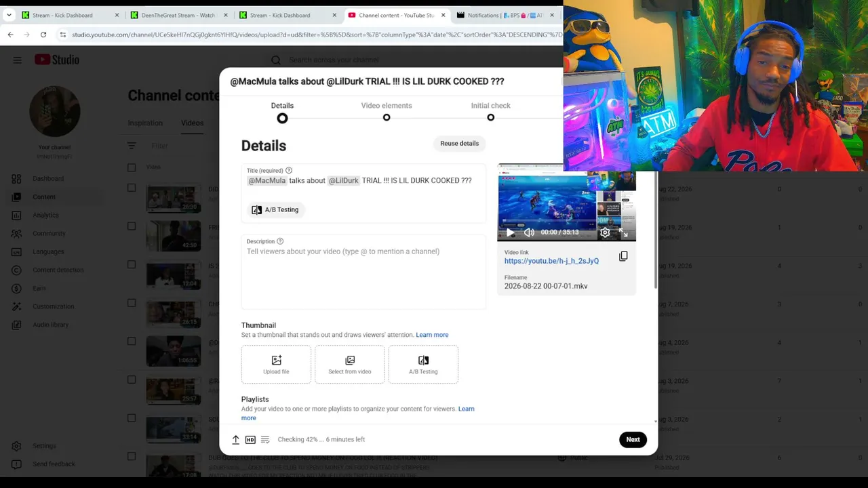Viewport: 868px width, 488px height.
Task: Close the DeenTheGreat Stream browser tab
Action: [x=226, y=15]
